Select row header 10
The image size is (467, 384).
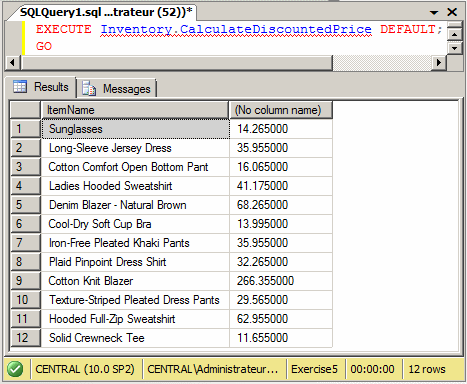coord(25,300)
